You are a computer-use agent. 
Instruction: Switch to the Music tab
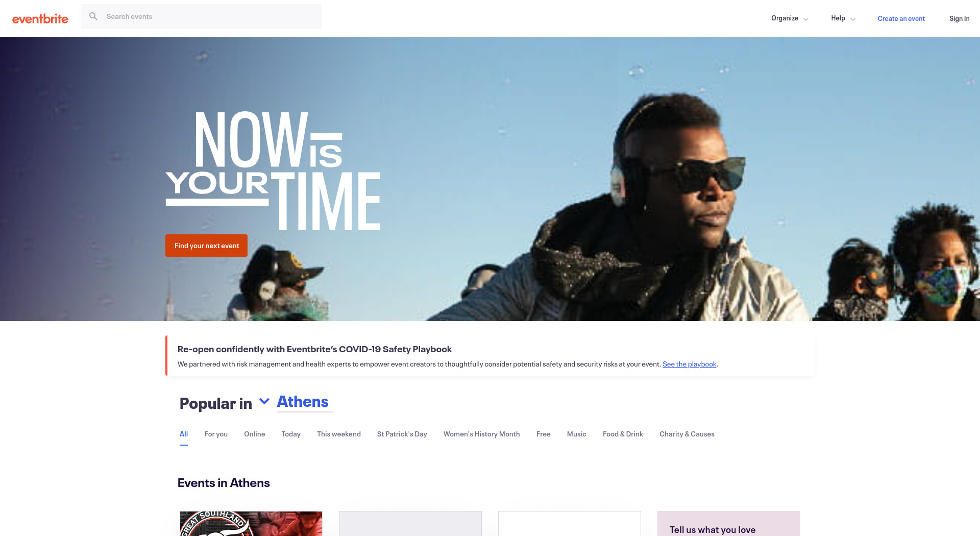click(577, 434)
